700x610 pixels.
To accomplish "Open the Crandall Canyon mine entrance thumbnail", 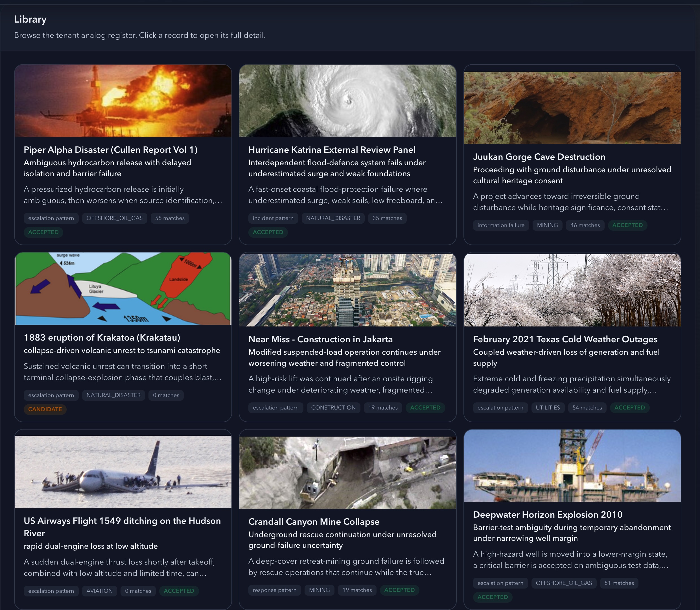I will tap(348, 473).
